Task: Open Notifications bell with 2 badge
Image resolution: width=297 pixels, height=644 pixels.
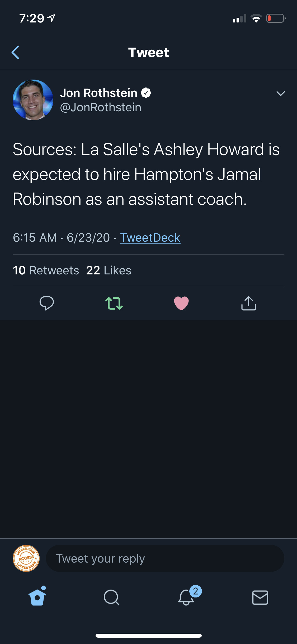Action: 186,597
